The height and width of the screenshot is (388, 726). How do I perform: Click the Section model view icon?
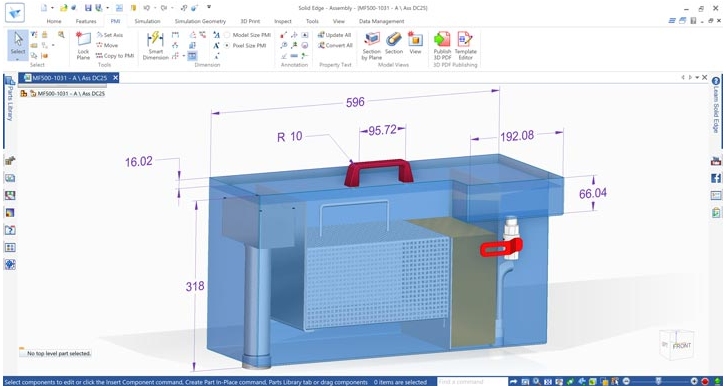coord(394,45)
